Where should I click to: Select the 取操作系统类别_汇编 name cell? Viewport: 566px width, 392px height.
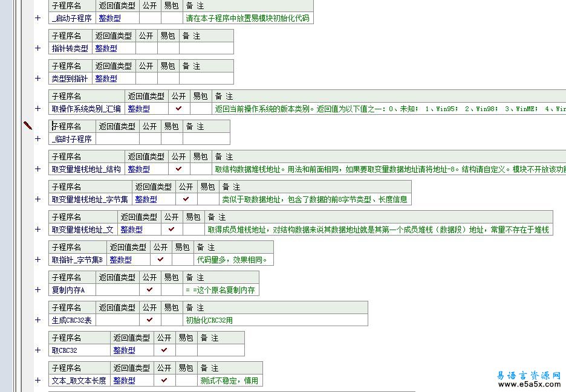pos(86,109)
